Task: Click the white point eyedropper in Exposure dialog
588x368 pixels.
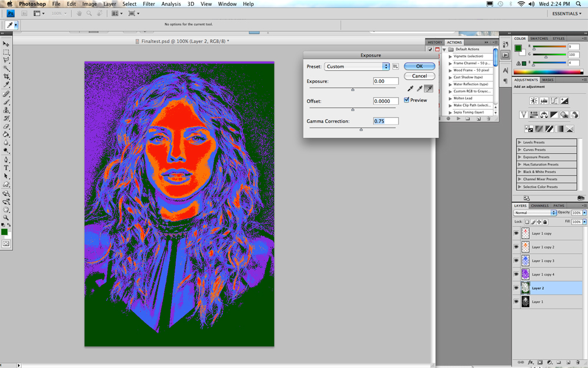Action: click(x=429, y=89)
